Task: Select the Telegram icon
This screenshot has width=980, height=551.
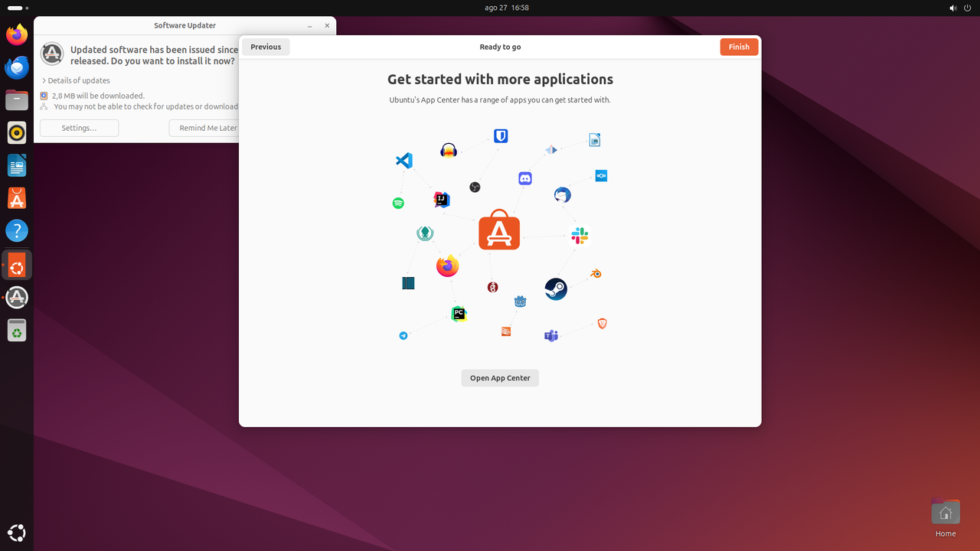Action: 403,335
